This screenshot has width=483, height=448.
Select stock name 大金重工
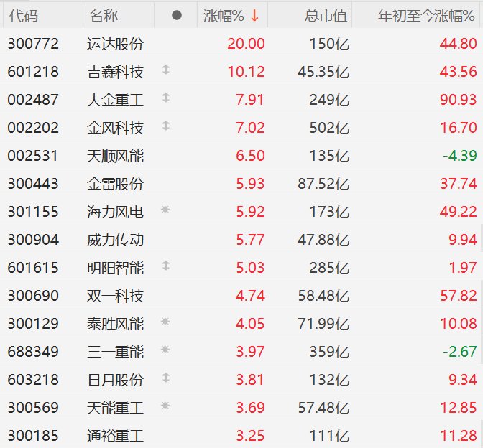coord(115,100)
